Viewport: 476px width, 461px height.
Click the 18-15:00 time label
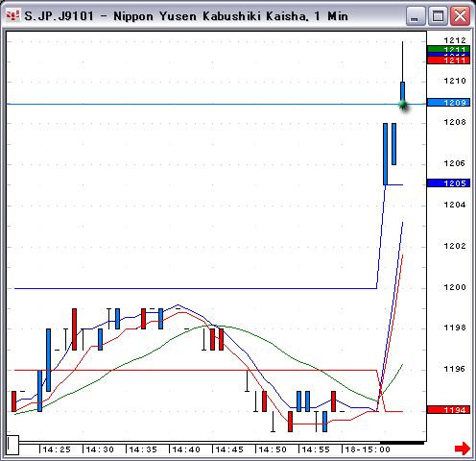[x=368, y=449]
